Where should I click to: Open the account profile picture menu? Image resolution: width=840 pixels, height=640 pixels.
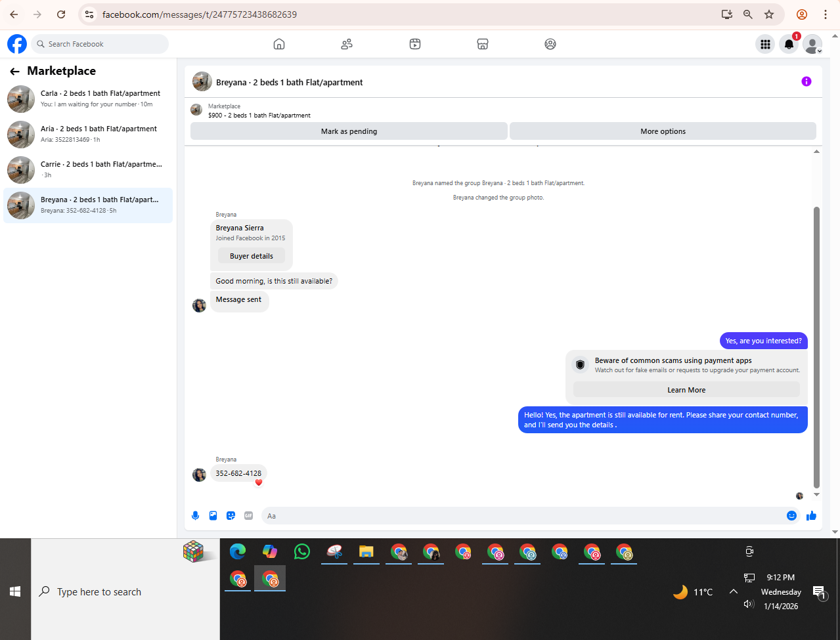[x=812, y=44]
